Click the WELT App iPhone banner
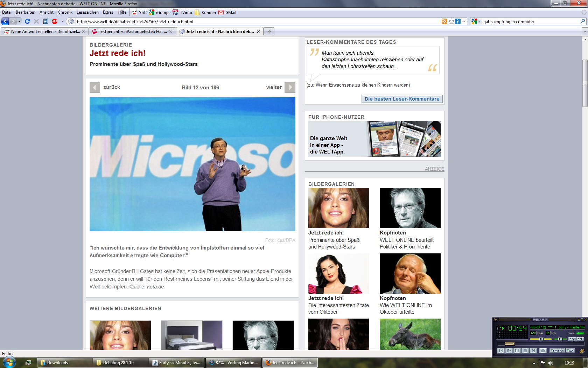The width and height of the screenshot is (588, 368). coord(374,139)
